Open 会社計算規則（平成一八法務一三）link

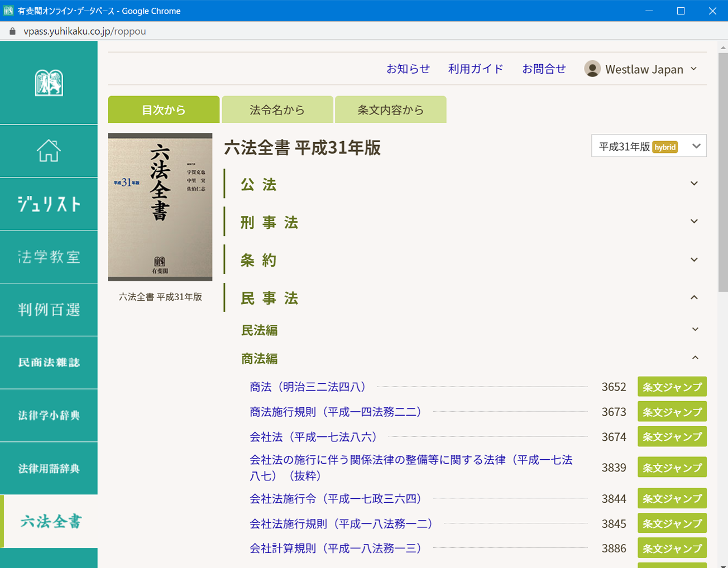tap(336, 548)
